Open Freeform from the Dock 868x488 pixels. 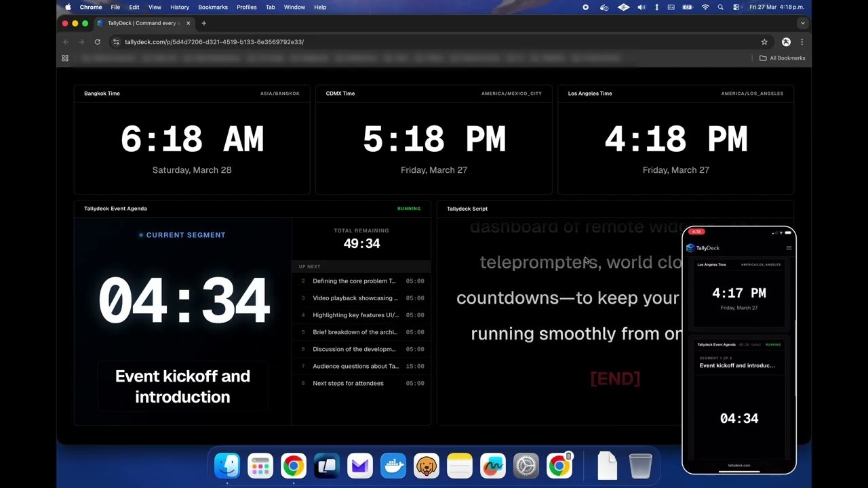point(493,466)
